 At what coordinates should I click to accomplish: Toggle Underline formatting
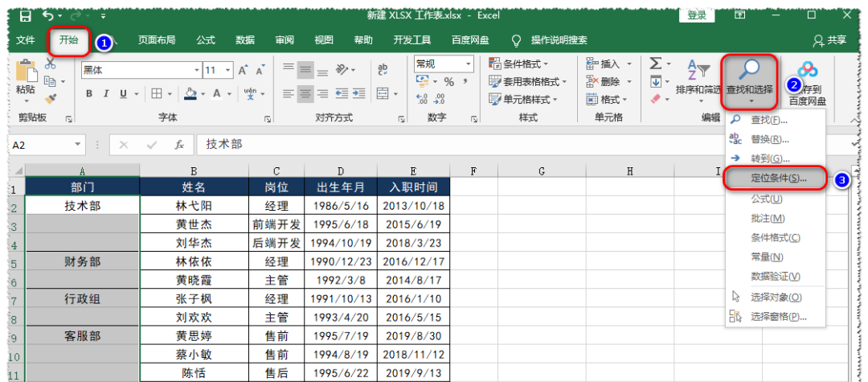pyautogui.click(x=122, y=93)
